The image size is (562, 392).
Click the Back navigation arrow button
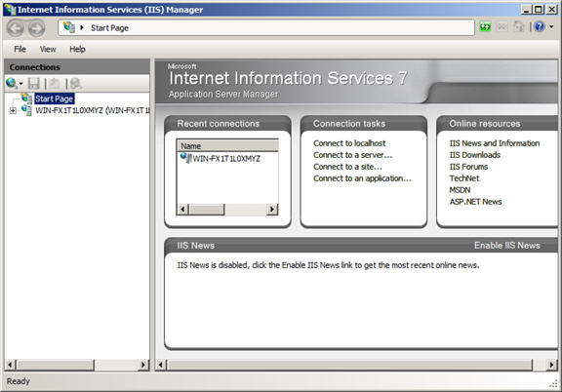tap(16, 28)
